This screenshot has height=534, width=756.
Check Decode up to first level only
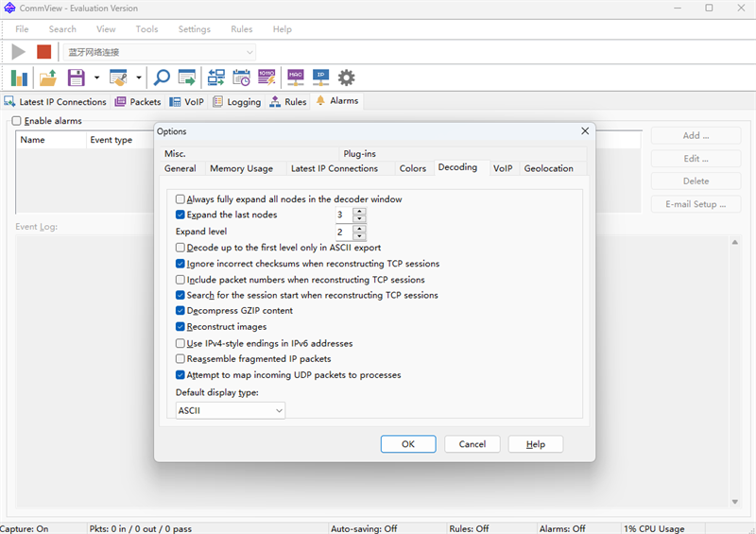(x=180, y=248)
